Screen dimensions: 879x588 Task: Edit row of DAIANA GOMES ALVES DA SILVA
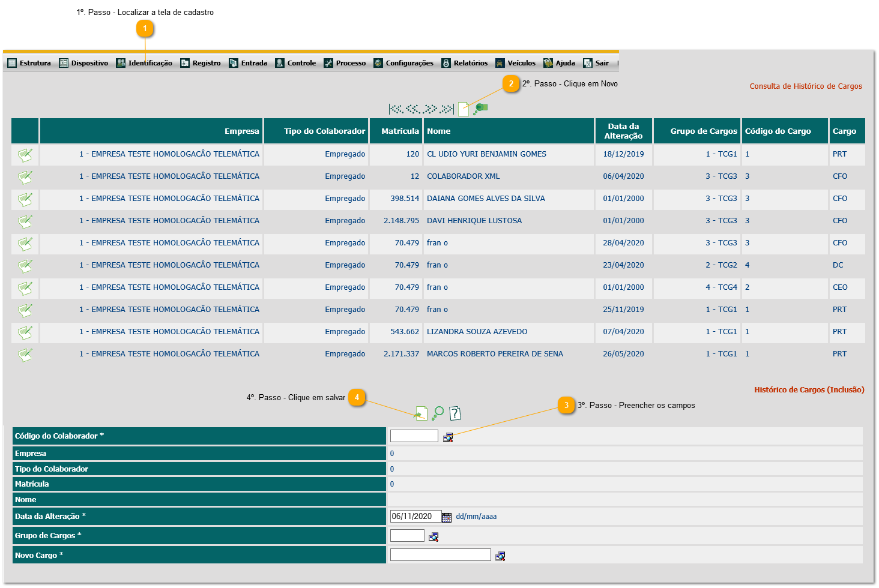(25, 199)
